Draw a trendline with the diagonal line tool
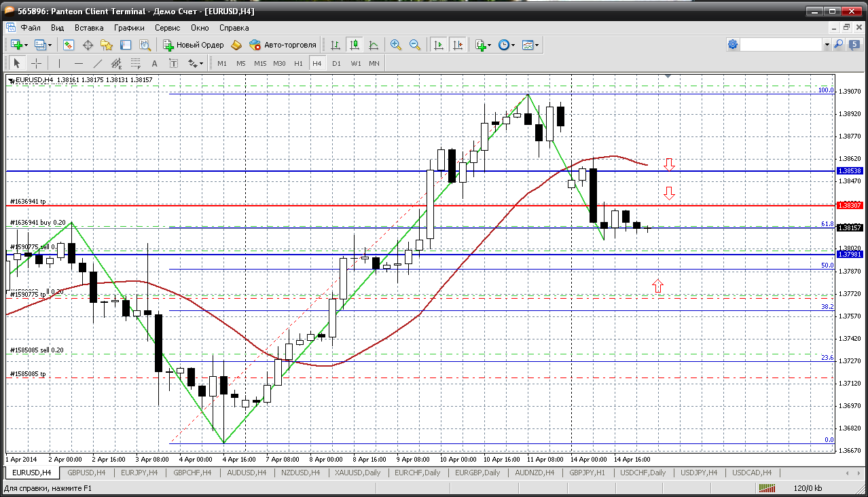 click(x=98, y=63)
